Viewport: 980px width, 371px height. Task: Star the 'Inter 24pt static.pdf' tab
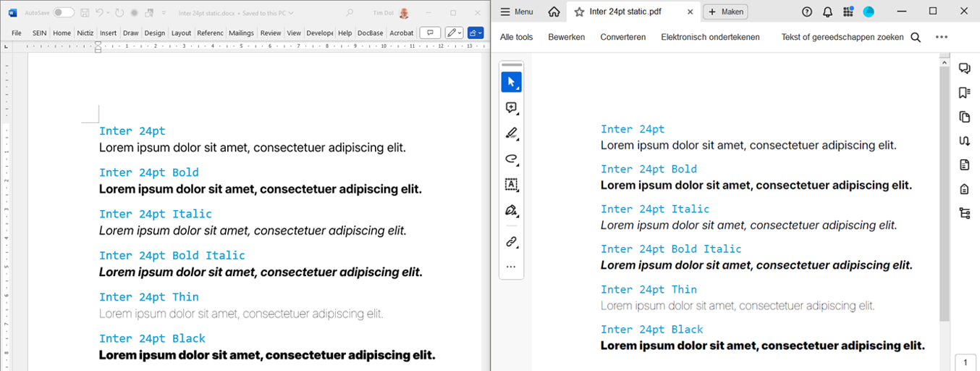tap(579, 12)
